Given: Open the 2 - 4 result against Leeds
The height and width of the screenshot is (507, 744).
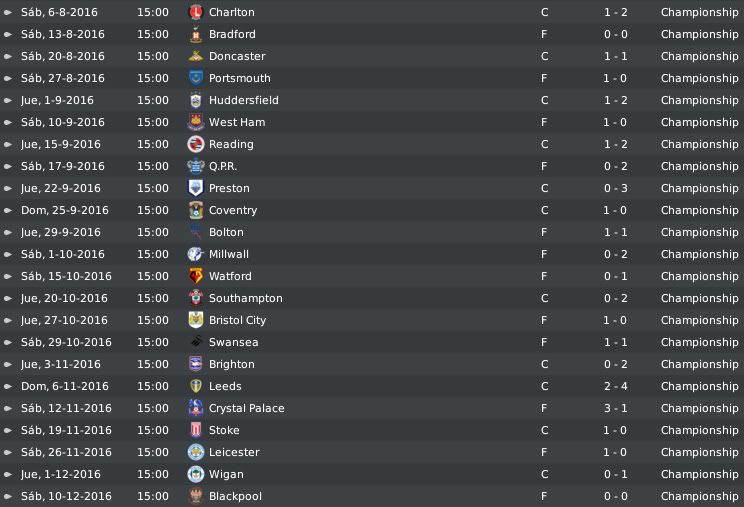Looking at the screenshot, I should (615, 386).
